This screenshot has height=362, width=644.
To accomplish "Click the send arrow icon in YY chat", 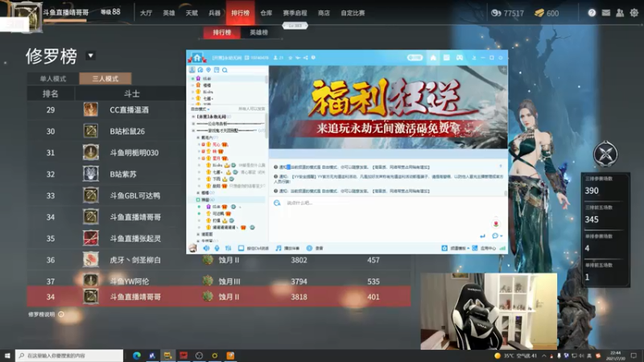I will point(482,236).
